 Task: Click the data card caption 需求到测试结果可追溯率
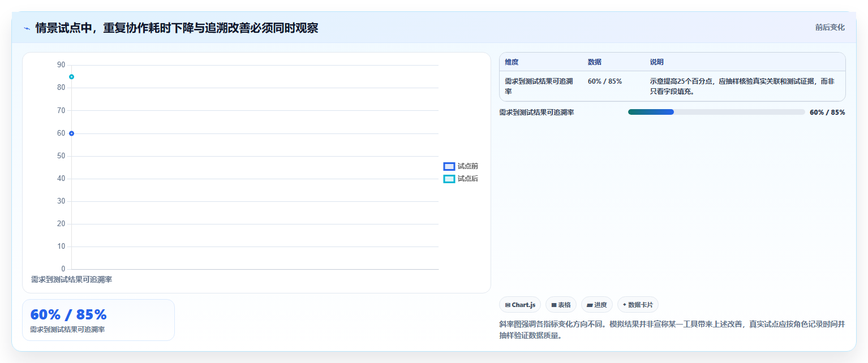click(x=67, y=329)
